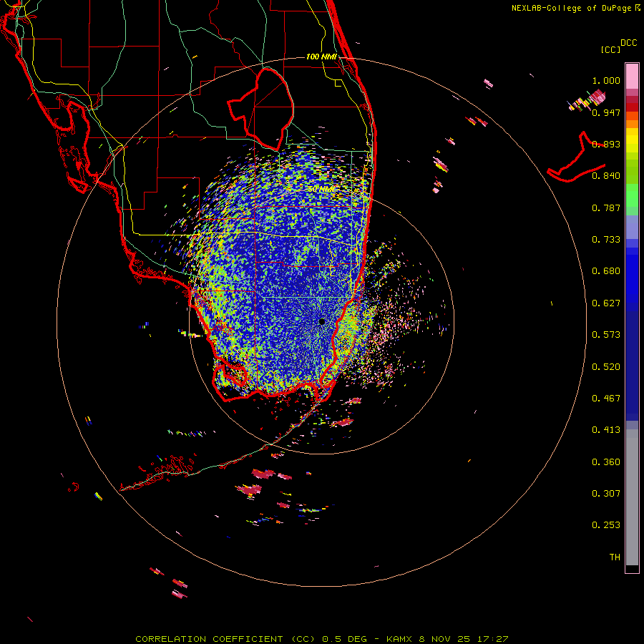The height and width of the screenshot is (644, 644).
Task: Select the 0.307 scale value
Action: tap(606, 494)
